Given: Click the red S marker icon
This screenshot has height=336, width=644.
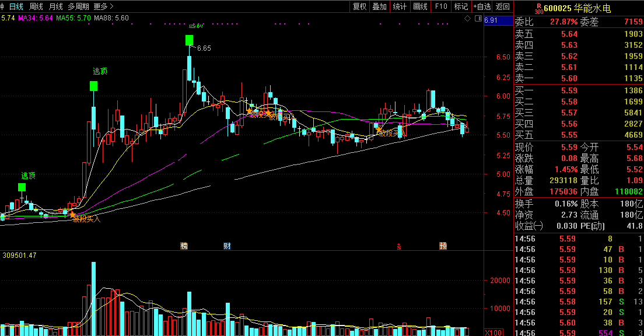Looking at the screenshot, I should coord(398,246).
